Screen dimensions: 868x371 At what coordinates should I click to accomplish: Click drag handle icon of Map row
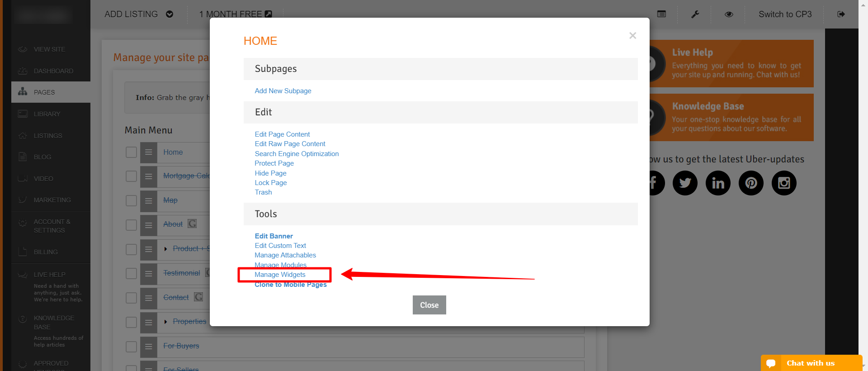tap(148, 200)
